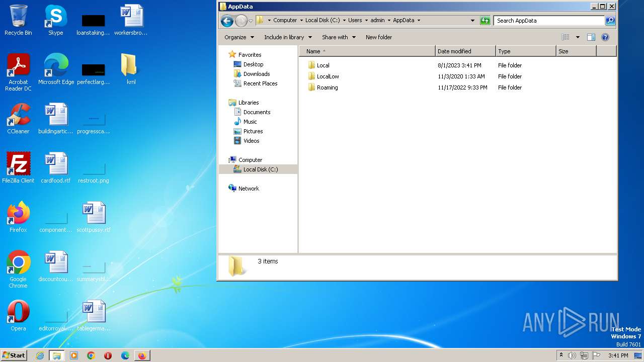Click the Windows Explorer taskbar button
The width and height of the screenshot is (644, 362).
pos(57,355)
